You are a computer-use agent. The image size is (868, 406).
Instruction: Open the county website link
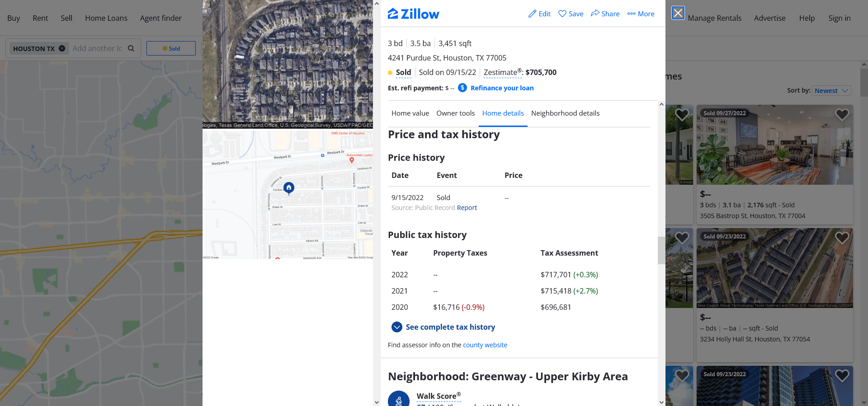(485, 345)
